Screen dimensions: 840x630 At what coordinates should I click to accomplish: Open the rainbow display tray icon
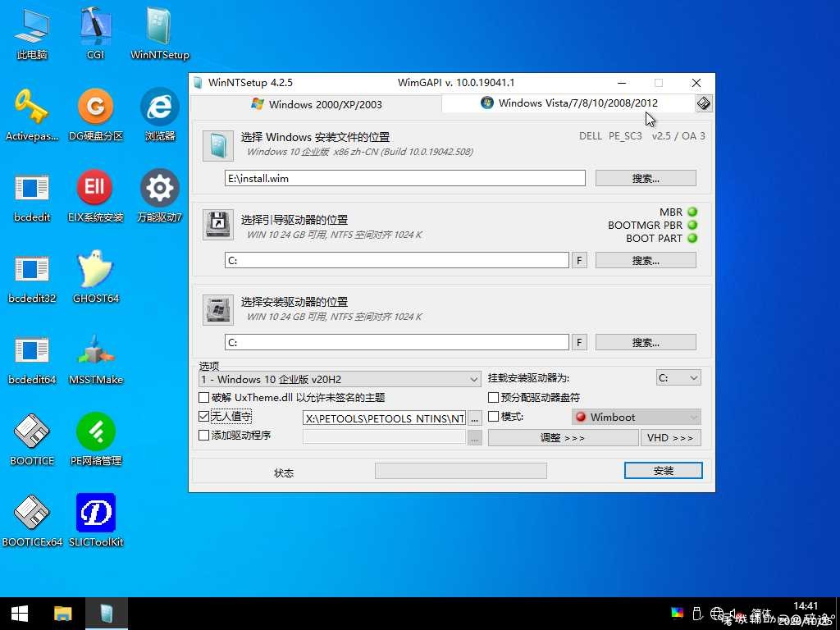pyautogui.click(x=677, y=613)
